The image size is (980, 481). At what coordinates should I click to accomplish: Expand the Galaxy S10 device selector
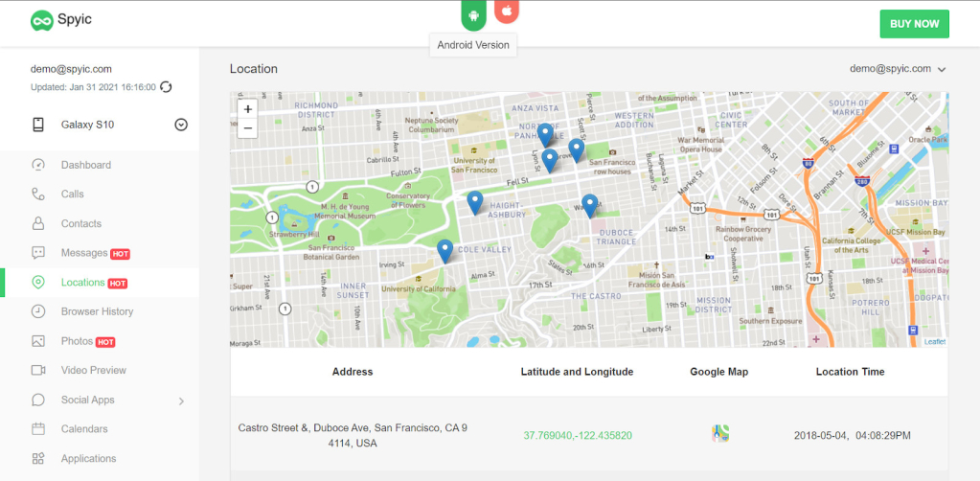point(181,126)
